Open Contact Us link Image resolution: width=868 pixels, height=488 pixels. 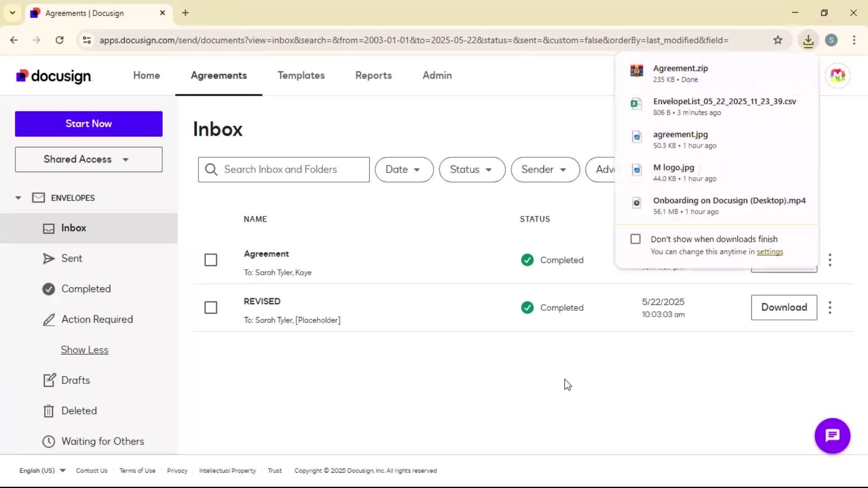pos(91,470)
